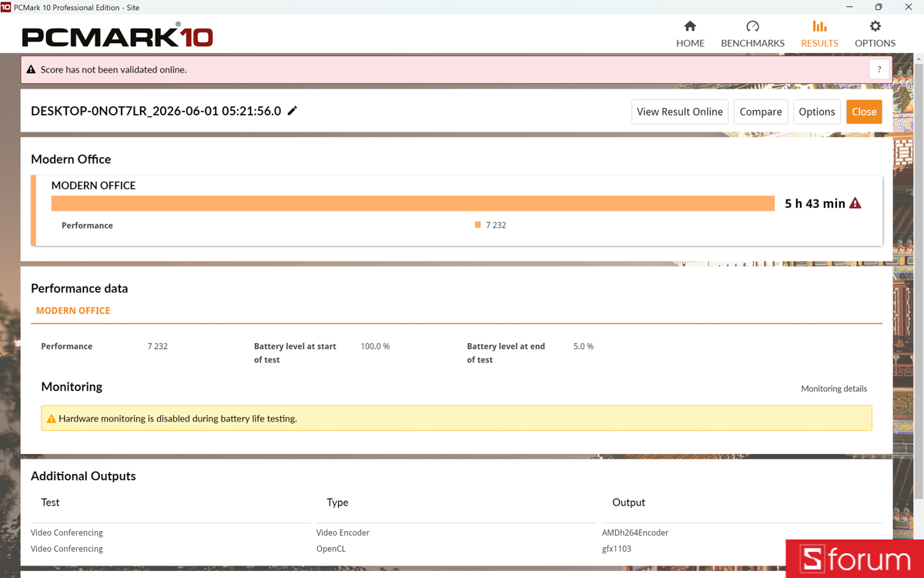Click the AMDh264Encoder output cell
This screenshot has width=924, height=578.
pos(635,533)
